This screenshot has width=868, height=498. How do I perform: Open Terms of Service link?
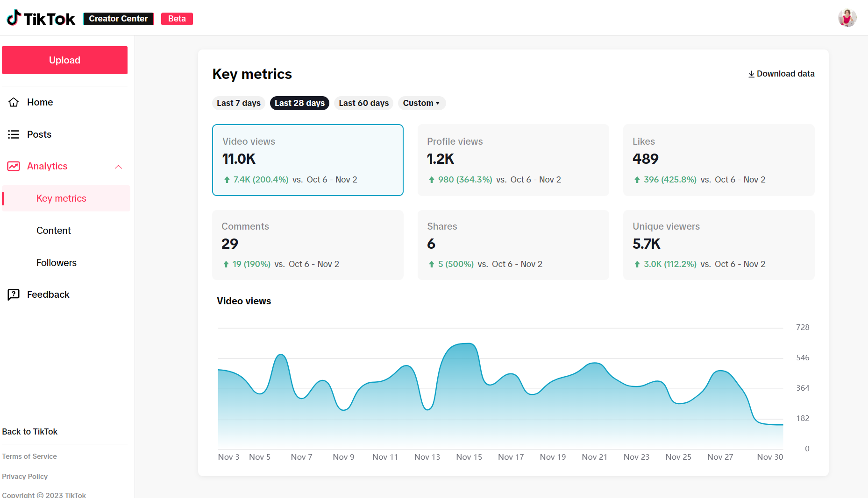pyautogui.click(x=29, y=456)
